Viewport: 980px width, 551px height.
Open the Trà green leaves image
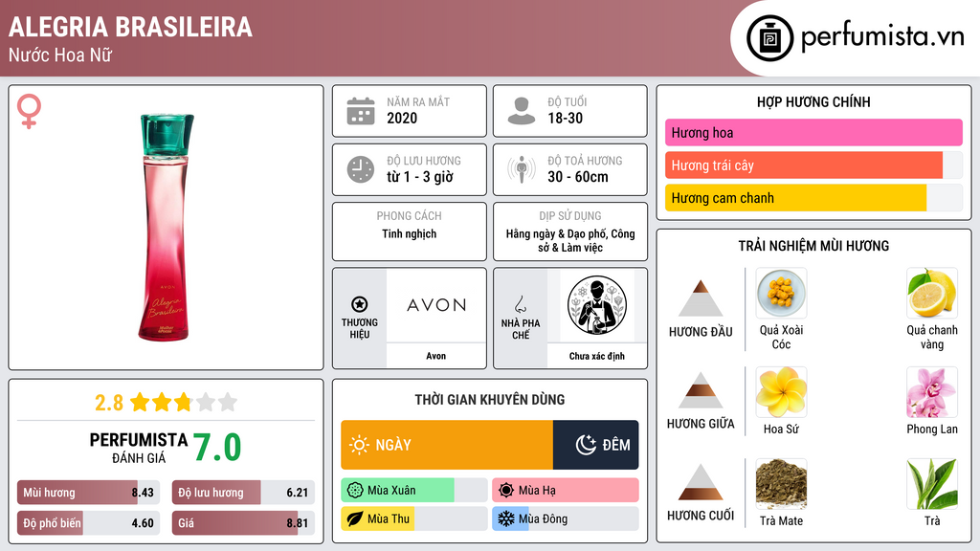click(x=932, y=484)
